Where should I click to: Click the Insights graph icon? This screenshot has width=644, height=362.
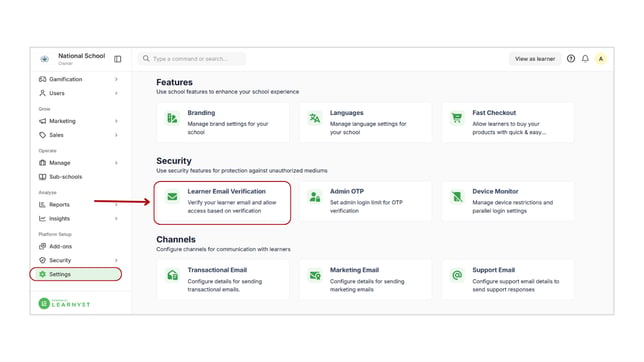[x=42, y=219]
